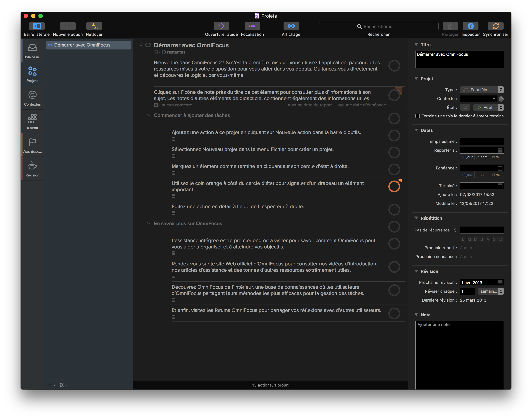Click note icon under project title
Image resolution: width=532 pixels, height=419 pixels.
tap(156, 52)
